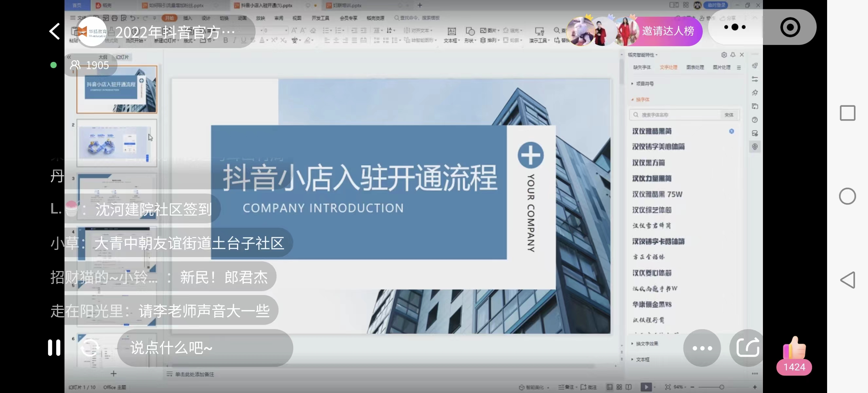Image resolution: width=868 pixels, height=393 pixels.
Task: Open the three-dot mini program menu
Action: pyautogui.click(x=734, y=27)
